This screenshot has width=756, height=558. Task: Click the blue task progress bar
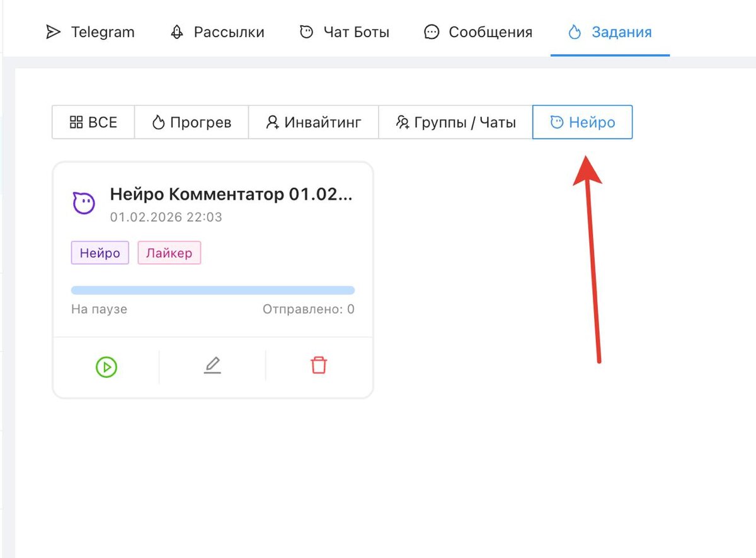pos(213,290)
